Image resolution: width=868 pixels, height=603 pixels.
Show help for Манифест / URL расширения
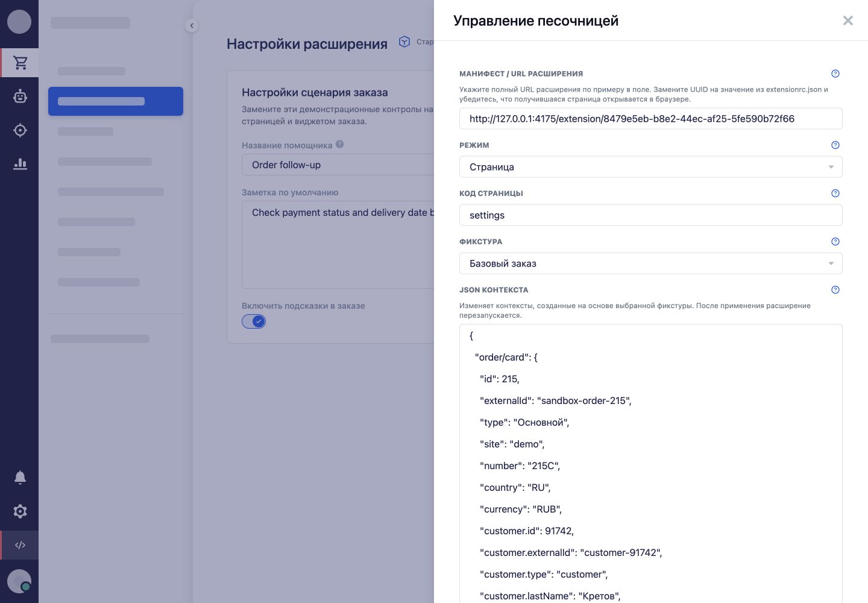click(x=835, y=74)
